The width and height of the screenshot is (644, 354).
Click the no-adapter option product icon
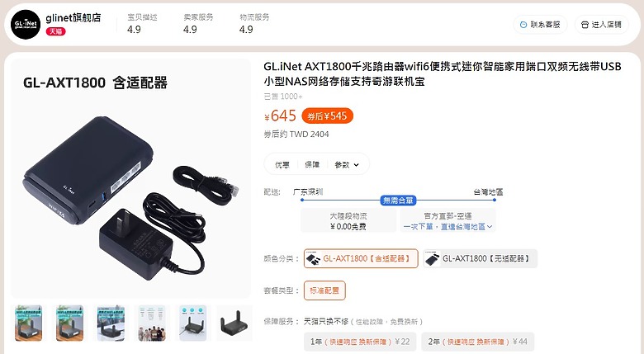[433, 259]
